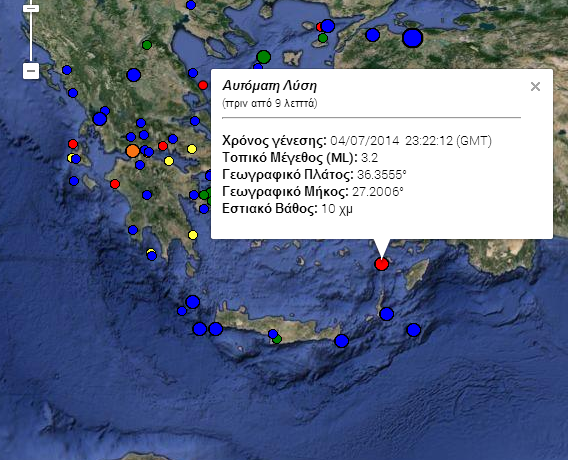Select the blue marker near Corfu
The width and height of the screenshot is (568, 460).
pos(67,70)
